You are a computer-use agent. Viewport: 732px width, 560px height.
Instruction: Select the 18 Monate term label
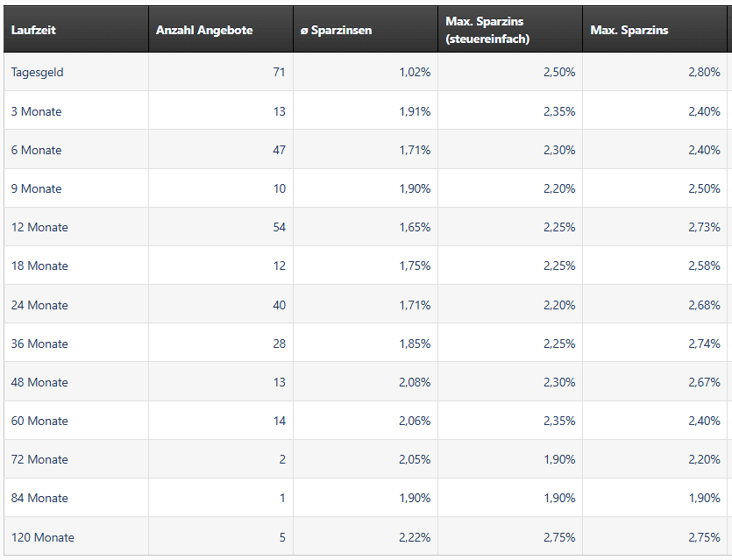click(39, 266)
